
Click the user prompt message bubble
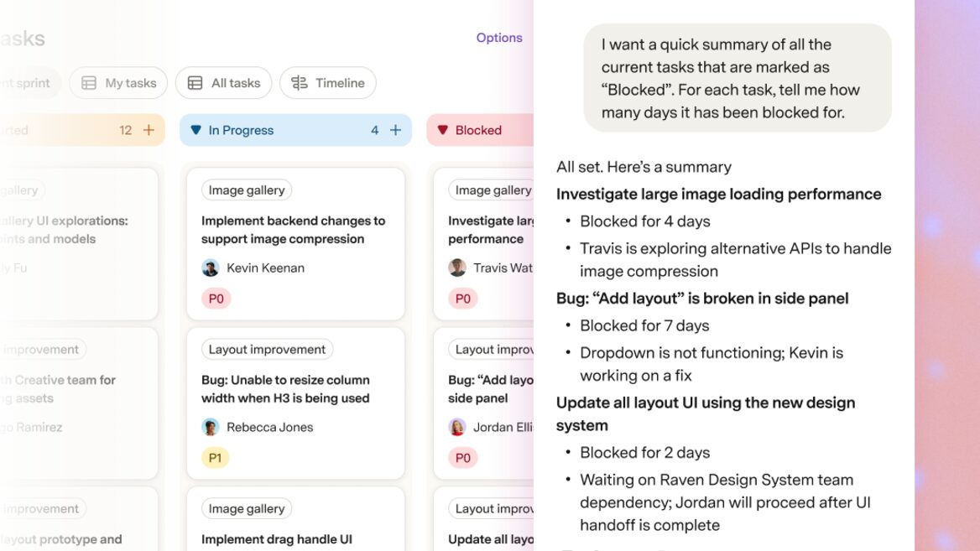click(x=738, y=78)
